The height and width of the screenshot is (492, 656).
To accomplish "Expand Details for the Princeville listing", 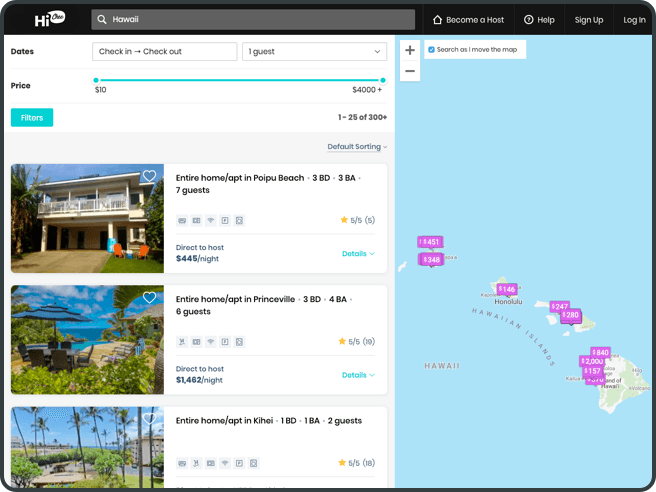I will click(x=358, y=375).
